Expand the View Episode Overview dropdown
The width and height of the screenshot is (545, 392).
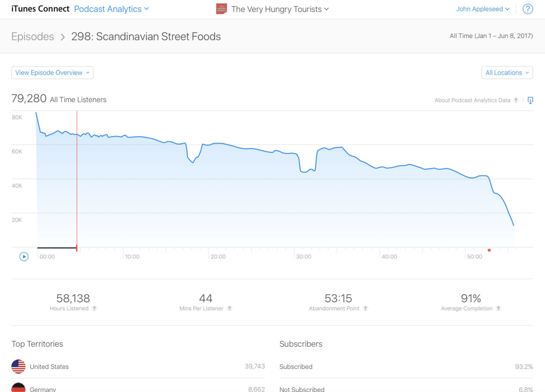pyautogui.click(x=52, y=73)
